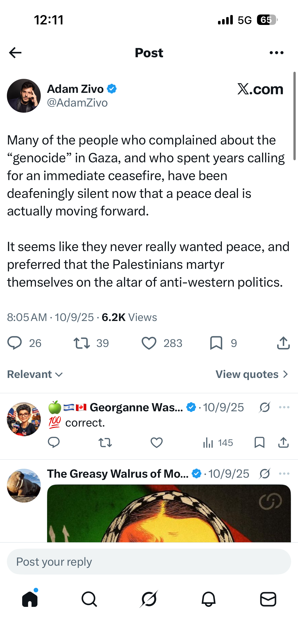Like Georganne's reply

[x=156, y=443]
